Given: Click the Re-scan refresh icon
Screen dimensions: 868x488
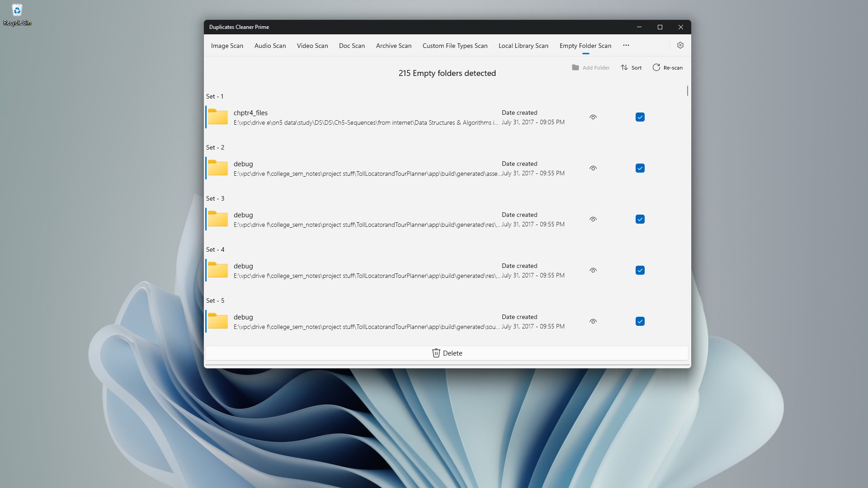Looking at the screenshot, I should pyautogui.click(x=656, y=67).
